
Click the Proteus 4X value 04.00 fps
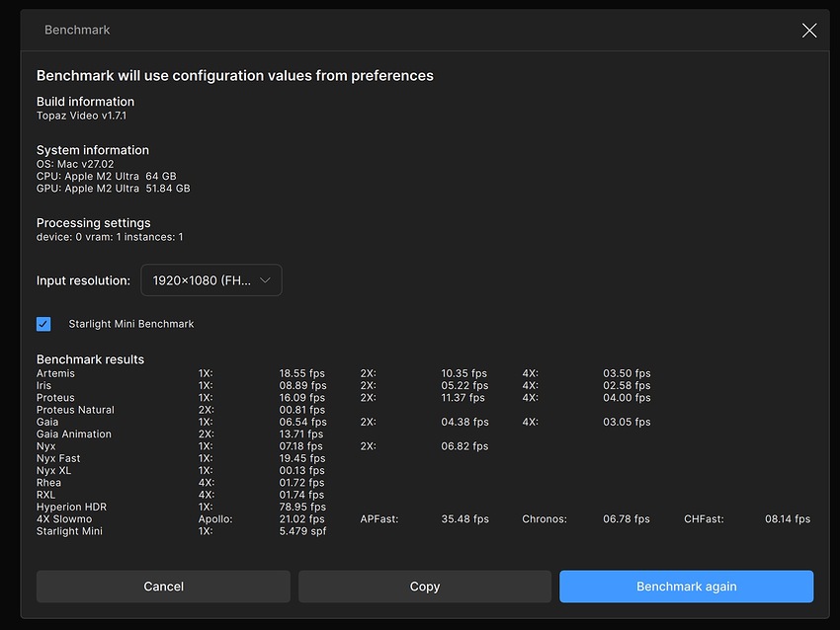tap(627, 398)
